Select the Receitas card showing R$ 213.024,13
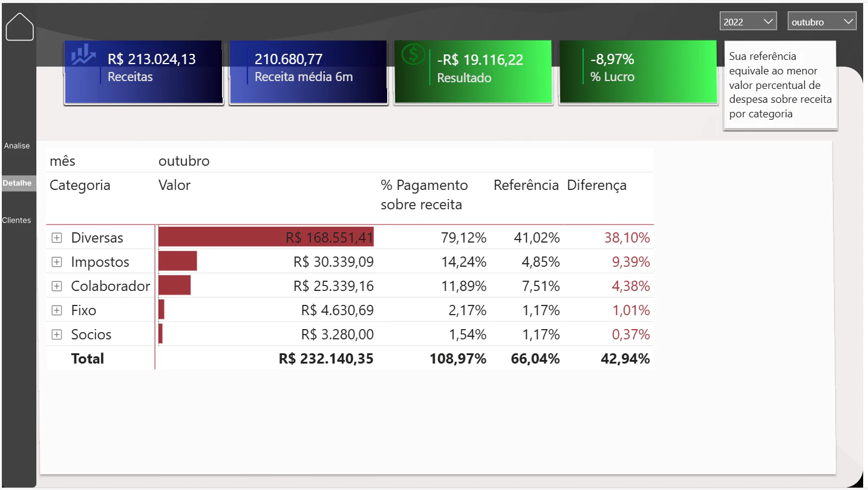 [x=144, y=73]
